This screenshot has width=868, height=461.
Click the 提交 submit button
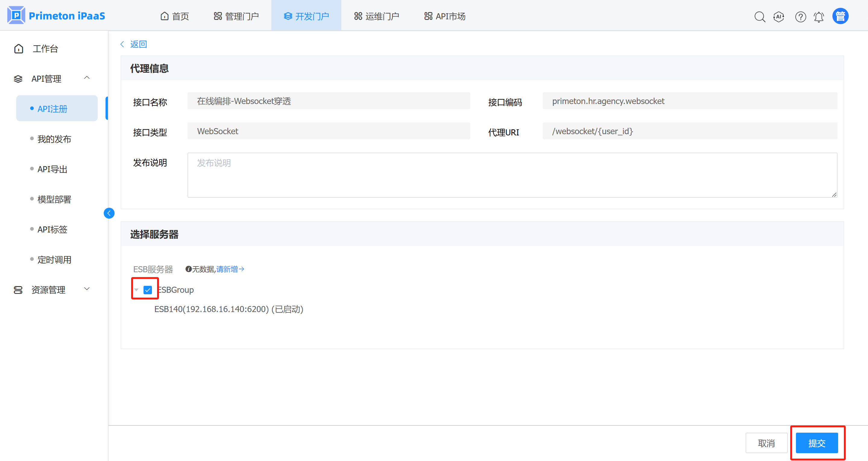click(x=816, y=443)
